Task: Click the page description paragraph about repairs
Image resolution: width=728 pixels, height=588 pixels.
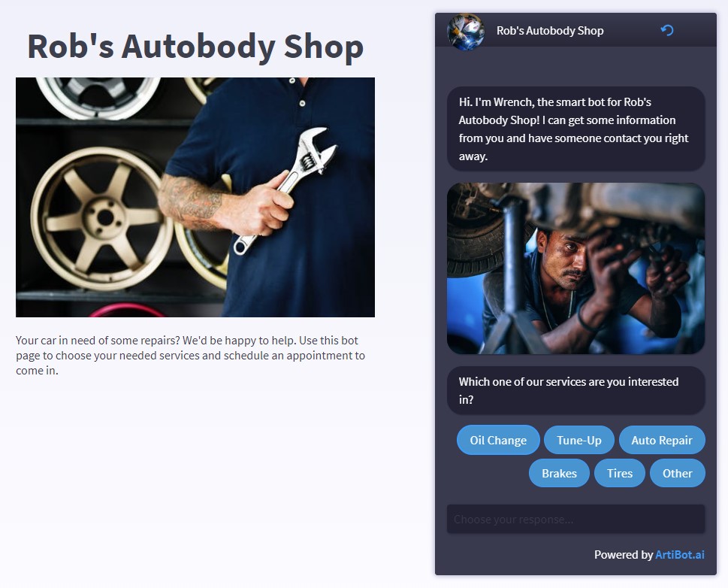Action: (190, 355)
